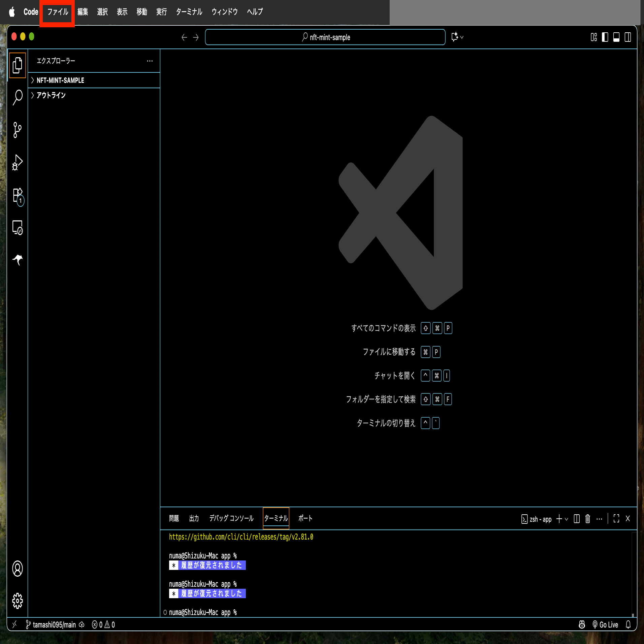Open the GitHub CLI releases link in terminal
Screen dimensions: 644x644
click(x=241, y=537)
